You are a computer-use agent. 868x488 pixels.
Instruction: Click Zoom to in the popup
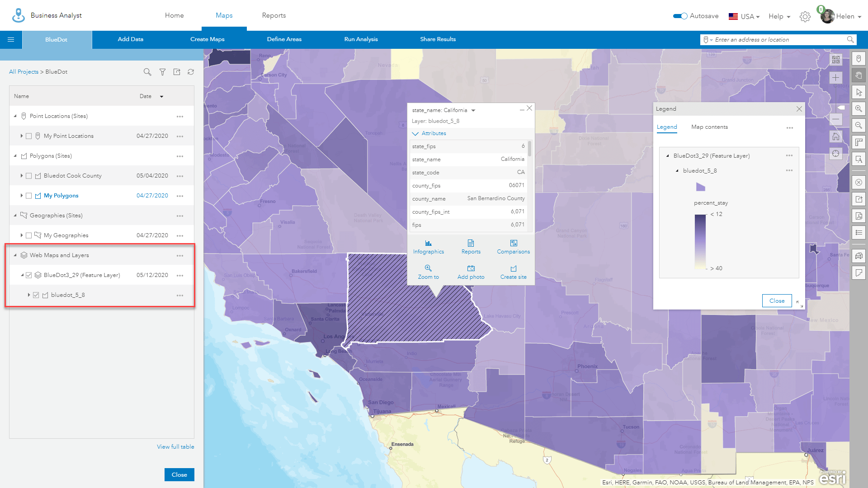coord(428,272)
